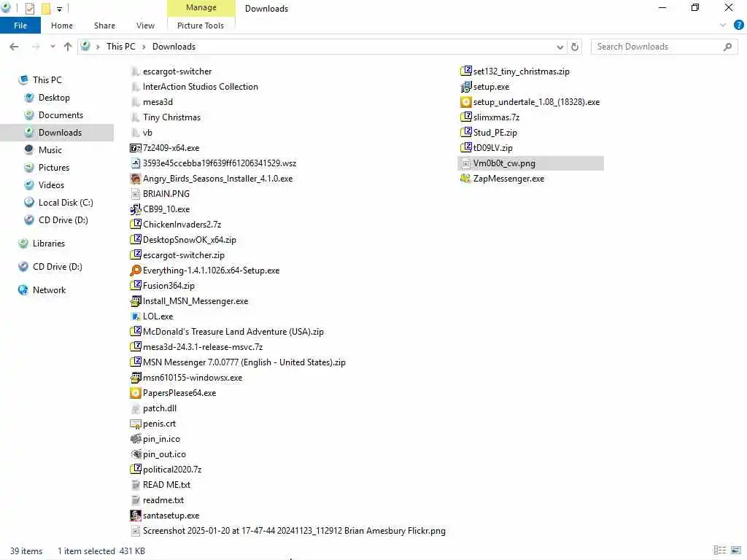Select Documents in the navigation pane
Image resolution: width=747 pixels, height=560 pixels.
(61, 115)
